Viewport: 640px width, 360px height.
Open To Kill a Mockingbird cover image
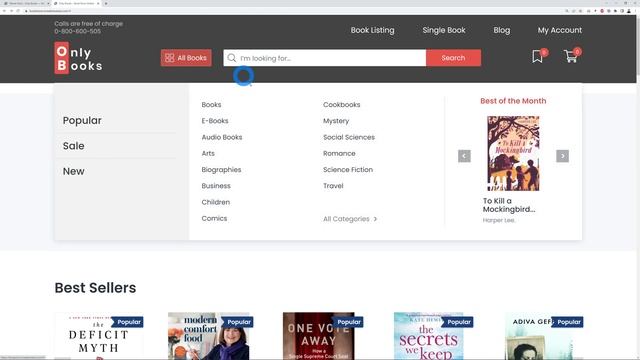[513, 153]
